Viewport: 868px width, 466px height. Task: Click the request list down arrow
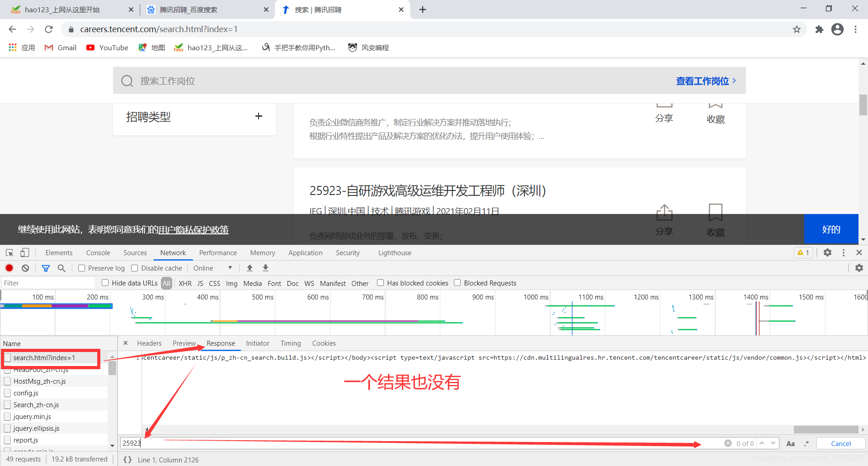(x=112, y=446)
